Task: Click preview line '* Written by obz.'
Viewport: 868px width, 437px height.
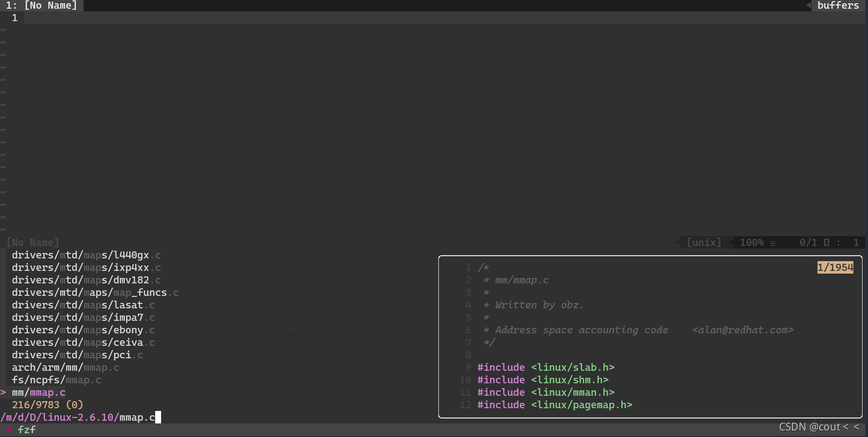Action: click(534, 305)
